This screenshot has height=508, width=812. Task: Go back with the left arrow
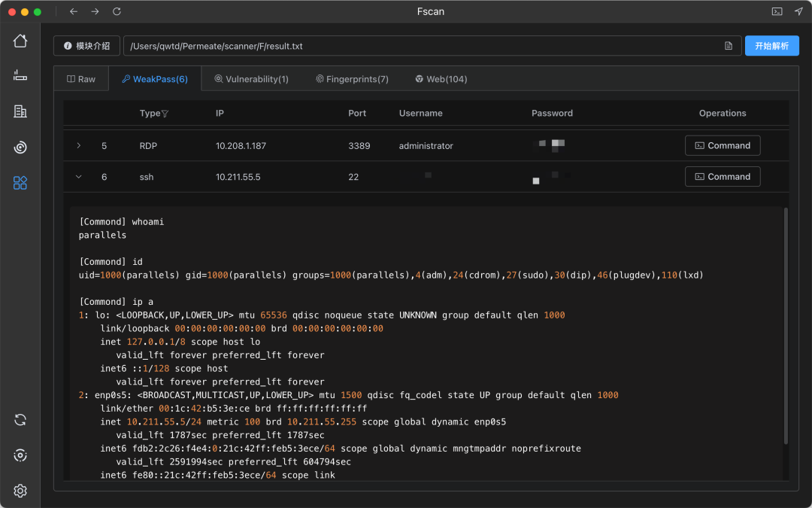coord(74,11)
